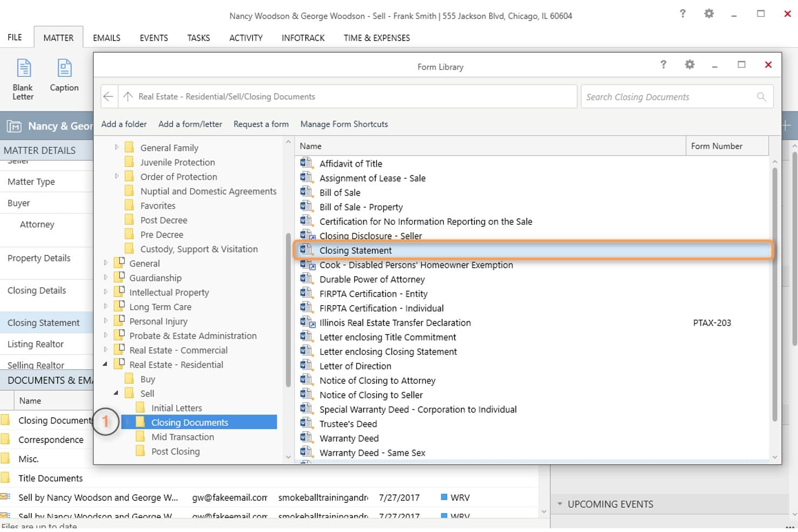The height and width of the screenshot is (532, 798).
Task: Open the TIME & EXPENSES tab
Action: [377, 38]
